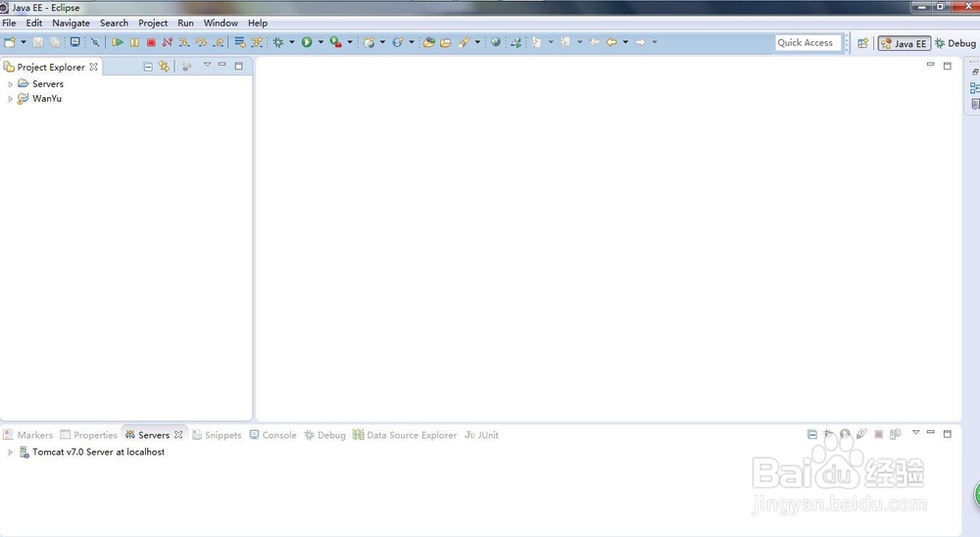Open the Project menu

pyautogui.click(x=153, y=24)
